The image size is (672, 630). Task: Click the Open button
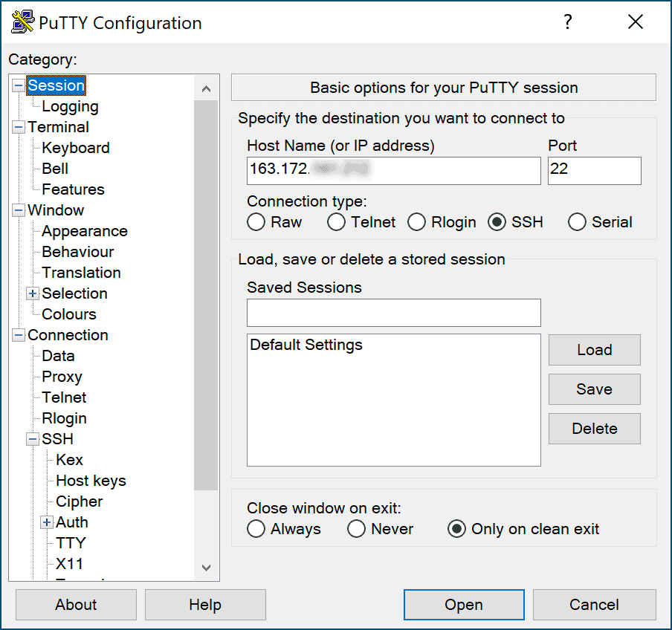(x=463, y=604)
